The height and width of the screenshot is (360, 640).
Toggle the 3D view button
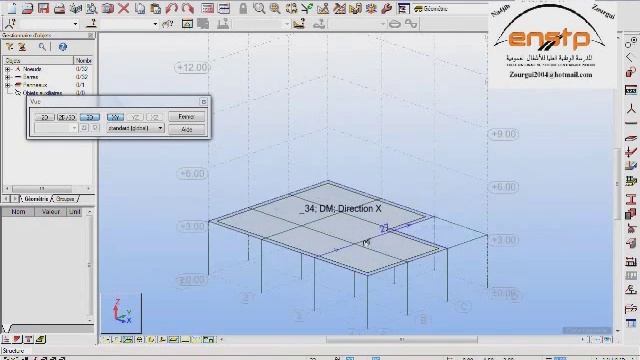90,117
